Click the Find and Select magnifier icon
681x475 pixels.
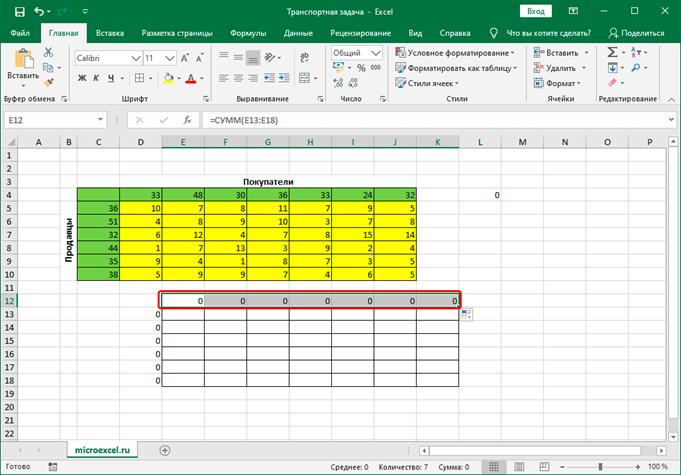tap(636, 68)
